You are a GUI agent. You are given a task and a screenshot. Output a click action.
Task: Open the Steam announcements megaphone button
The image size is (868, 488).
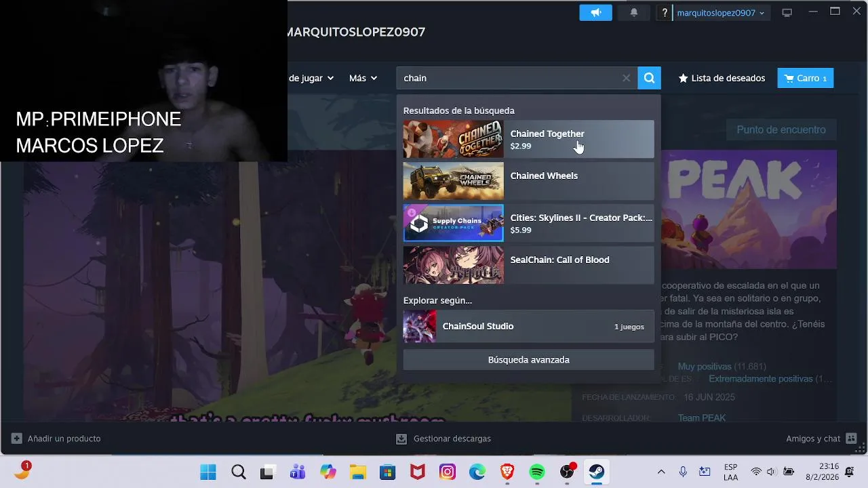595,13
